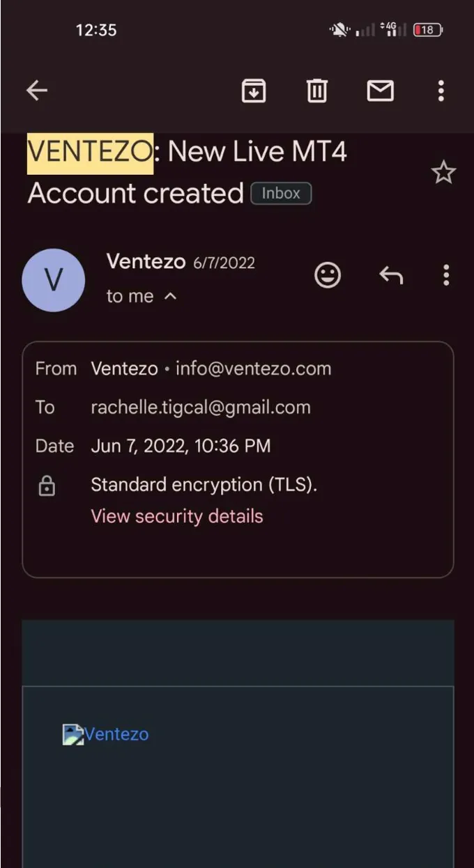474x868 pixels.
Task: Collapse recipient details chevron next to "to me"
Action: (x=170, y=296)
